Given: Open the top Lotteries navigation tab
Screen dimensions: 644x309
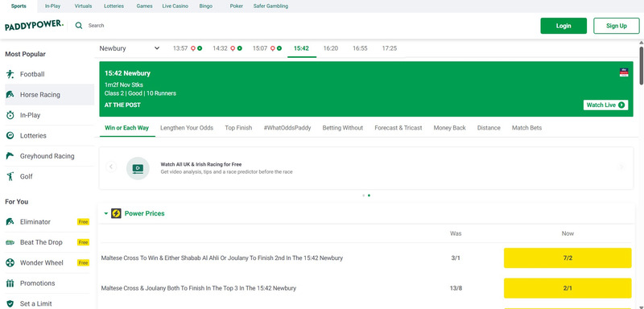Looking at the screenshot, I should pyautogui.click(x=114, y=6).
